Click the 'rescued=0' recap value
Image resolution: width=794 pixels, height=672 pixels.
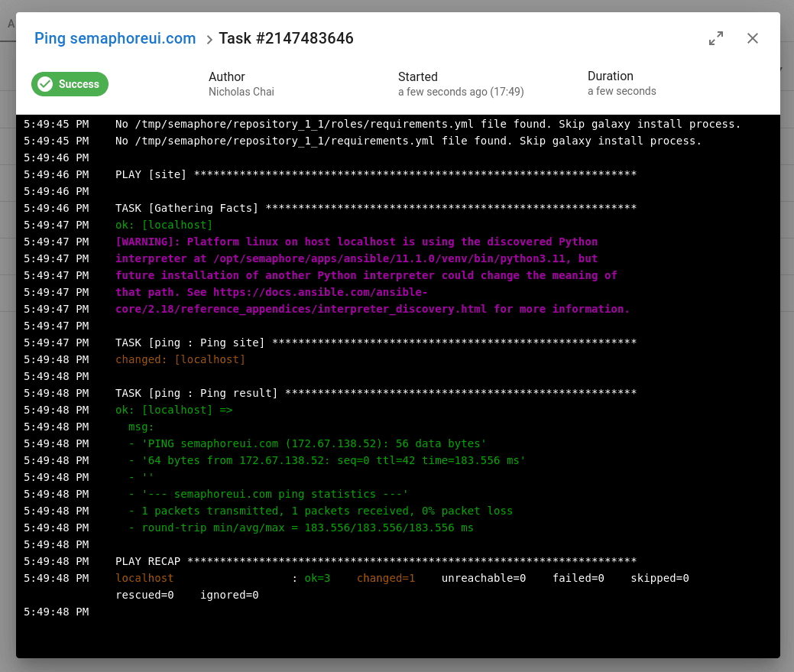(145, 595)
